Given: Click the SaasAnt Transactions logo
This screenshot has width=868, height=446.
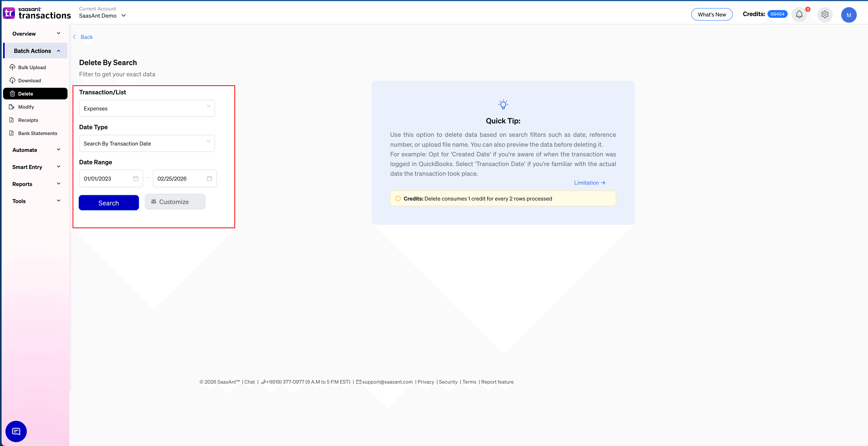Looking at the screenshot, I should [37, 13].
